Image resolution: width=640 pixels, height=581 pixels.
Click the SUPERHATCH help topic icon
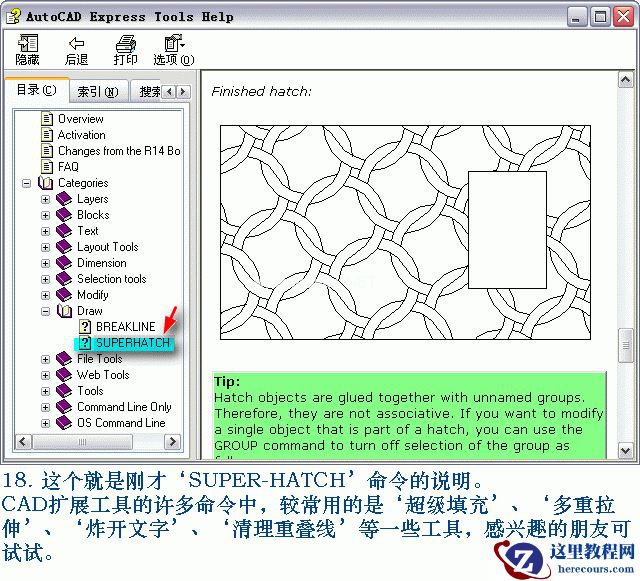84,343
